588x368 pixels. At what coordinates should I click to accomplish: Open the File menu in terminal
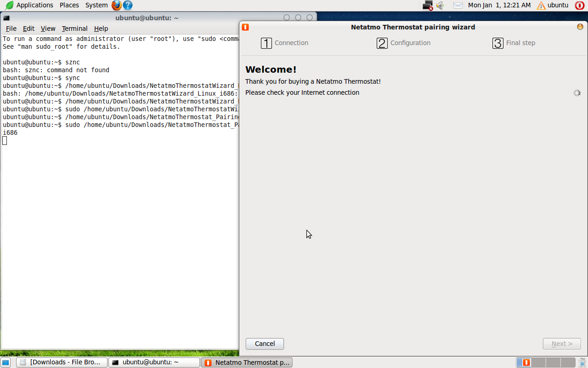coord(11,29)
